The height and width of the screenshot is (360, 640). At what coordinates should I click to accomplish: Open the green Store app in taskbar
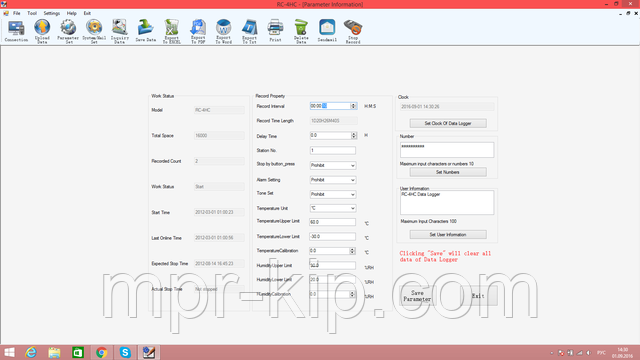[x=78, y=352]
